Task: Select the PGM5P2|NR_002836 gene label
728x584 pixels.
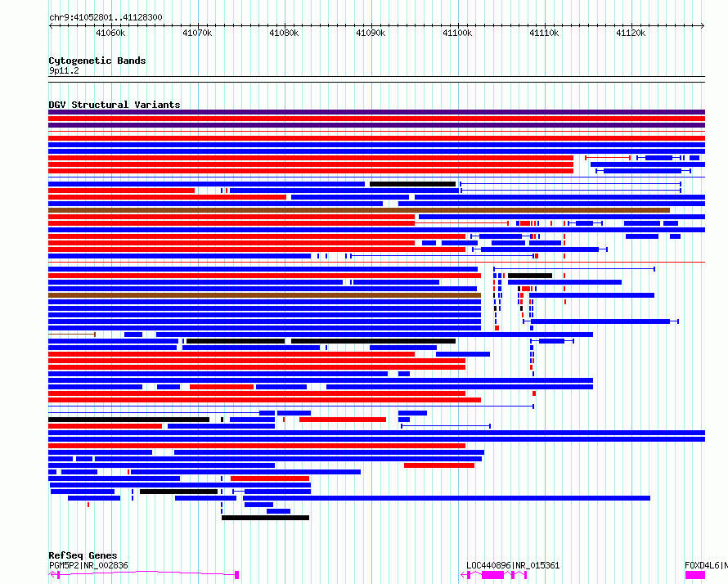Action: (88, 565)
